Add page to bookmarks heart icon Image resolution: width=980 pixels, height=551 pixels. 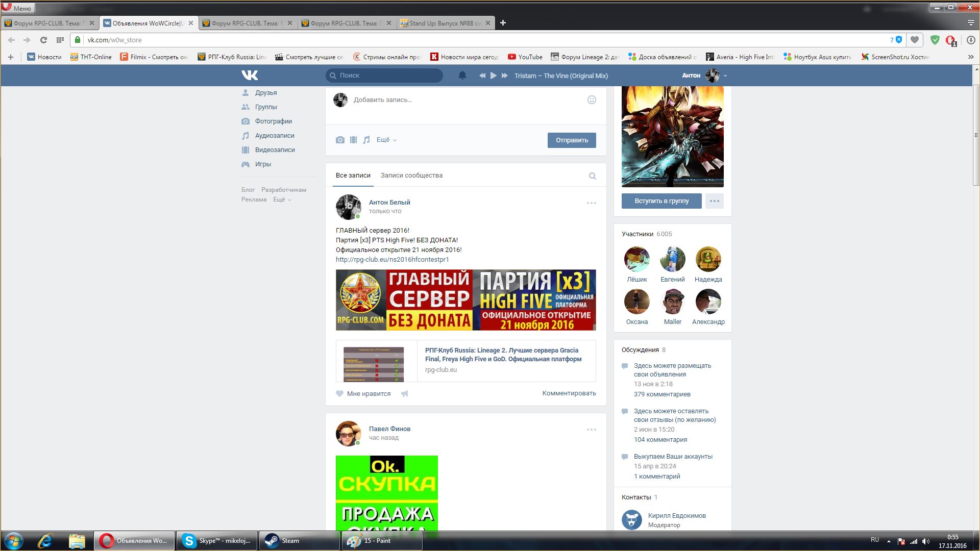click(x=915, y=40)
